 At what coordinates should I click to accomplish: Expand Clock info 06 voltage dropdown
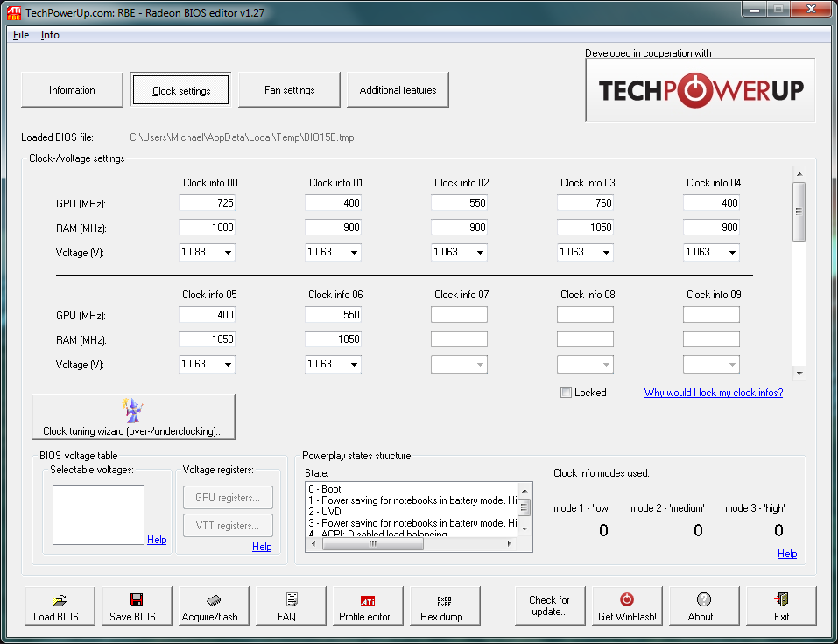click(x=355, y=364)
